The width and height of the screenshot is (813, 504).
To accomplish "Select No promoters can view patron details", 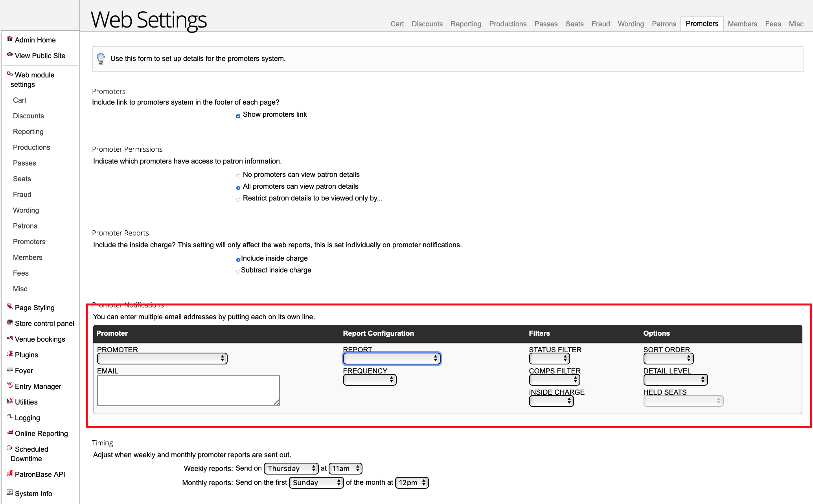I will point(238,176).
